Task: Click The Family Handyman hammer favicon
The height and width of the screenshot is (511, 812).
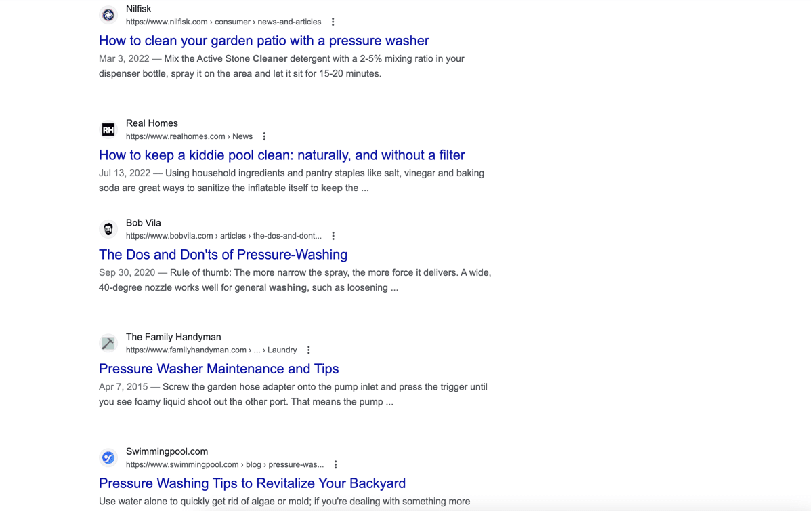Action: click(x=108, y=343)
